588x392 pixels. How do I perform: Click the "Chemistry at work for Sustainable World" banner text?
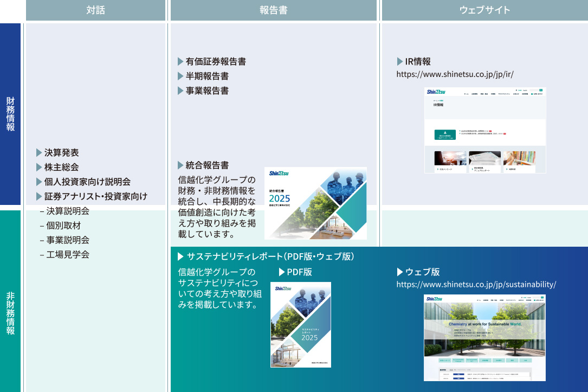coord(485,324)
